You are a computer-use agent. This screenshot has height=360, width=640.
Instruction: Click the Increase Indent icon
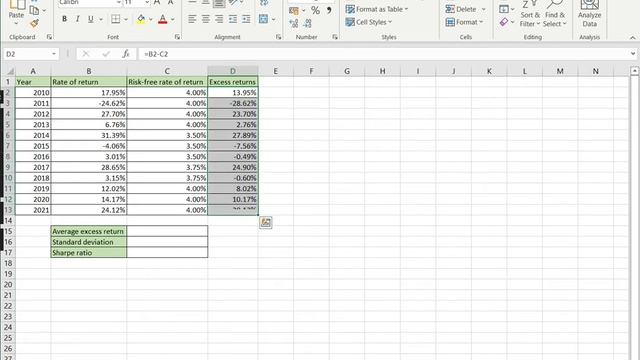click(x=246, y=19)
